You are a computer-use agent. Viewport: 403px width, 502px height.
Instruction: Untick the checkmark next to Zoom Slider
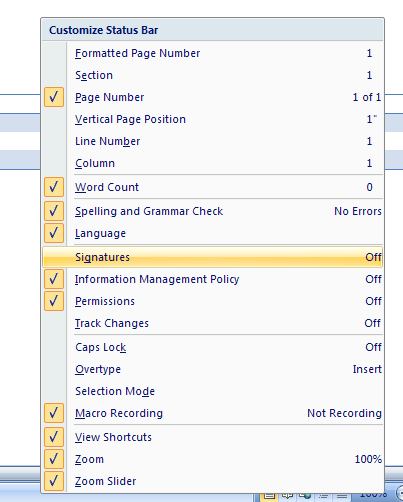[x=54, y=481]
